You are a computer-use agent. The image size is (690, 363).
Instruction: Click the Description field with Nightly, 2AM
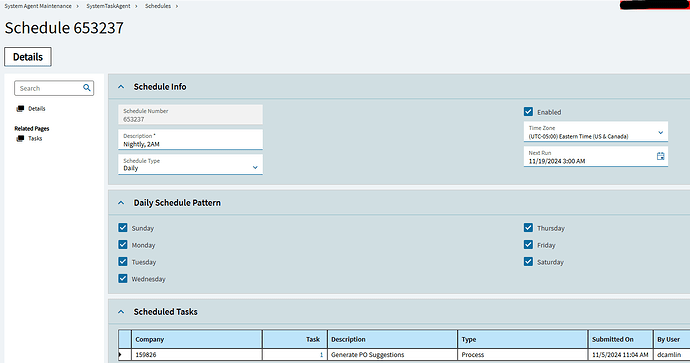(190, 139)
